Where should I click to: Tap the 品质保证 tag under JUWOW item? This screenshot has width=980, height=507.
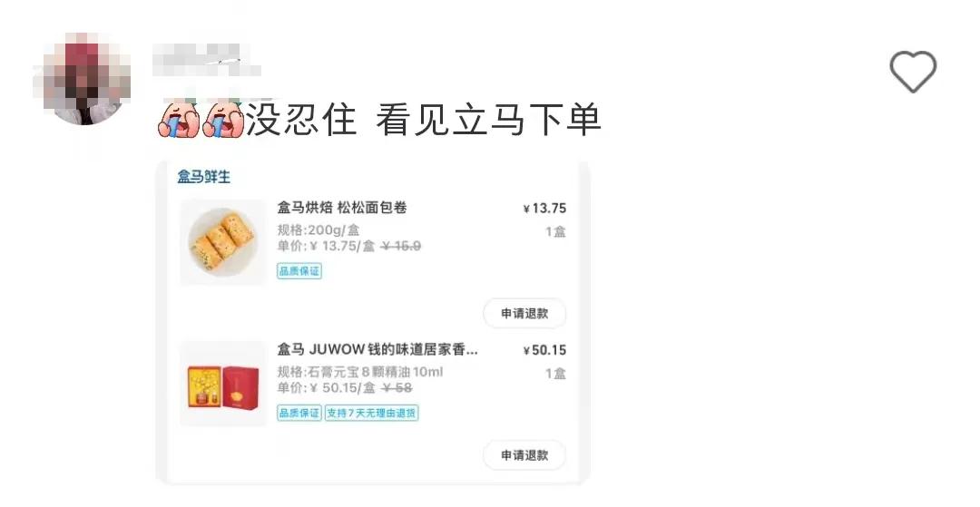pos(299,413)
